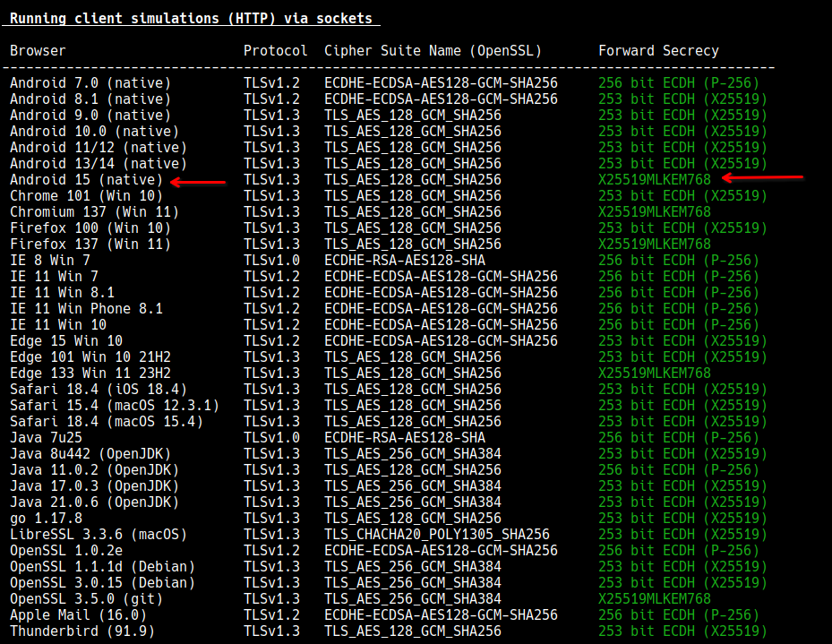Click the 'Forward Secrecy' column header
This screenshot has height=644, width=832.
pyautogui.click(x=658, y=51)
